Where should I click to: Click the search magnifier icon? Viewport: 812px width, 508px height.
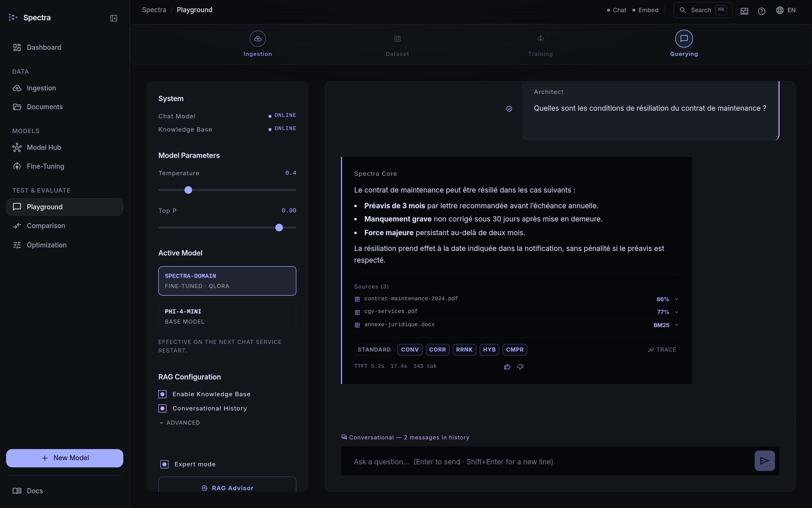coord(683,10)
